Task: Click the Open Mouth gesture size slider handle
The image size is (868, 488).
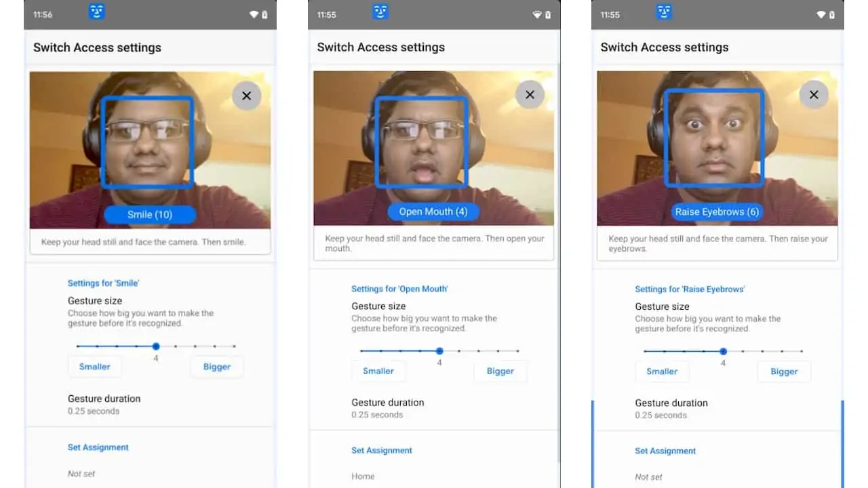Action: (439, 351)
